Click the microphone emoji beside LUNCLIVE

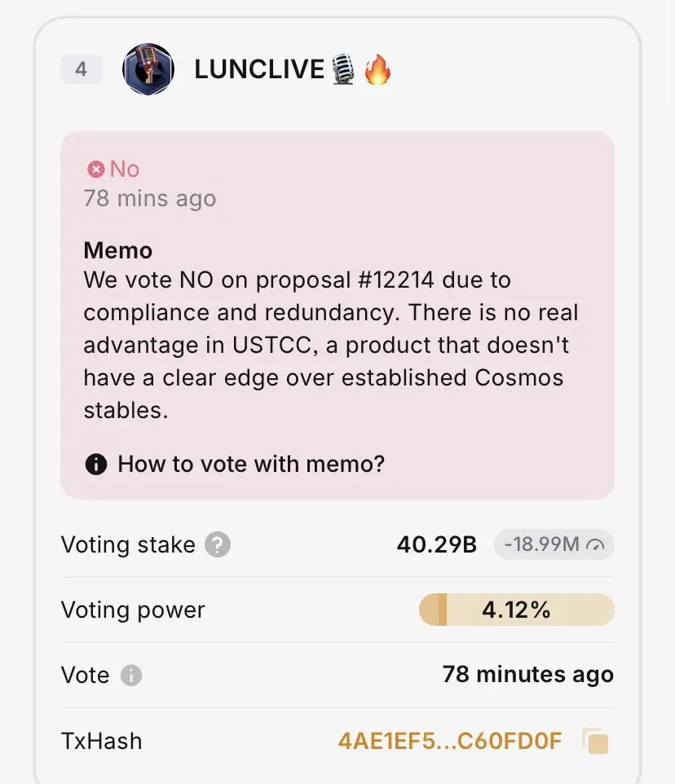coord(343,69)
